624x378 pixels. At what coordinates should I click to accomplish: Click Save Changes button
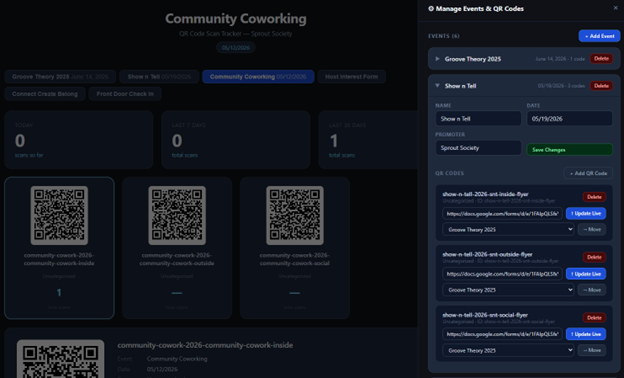point(569,150)
